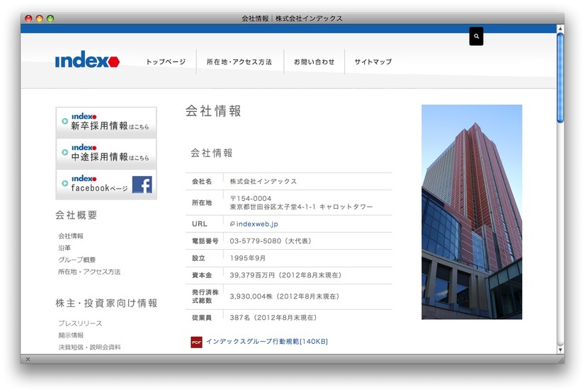The width and height of the screenshot is (585, 392).
Task: Open 開示情報 in sidebar
Action: coord(71,335)
